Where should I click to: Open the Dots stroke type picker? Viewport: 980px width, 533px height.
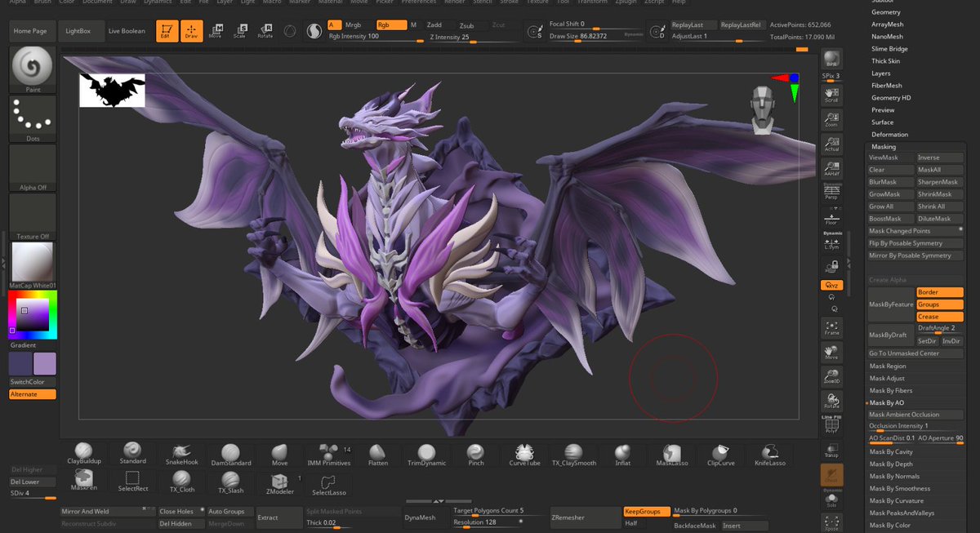(x=33, y=119)
